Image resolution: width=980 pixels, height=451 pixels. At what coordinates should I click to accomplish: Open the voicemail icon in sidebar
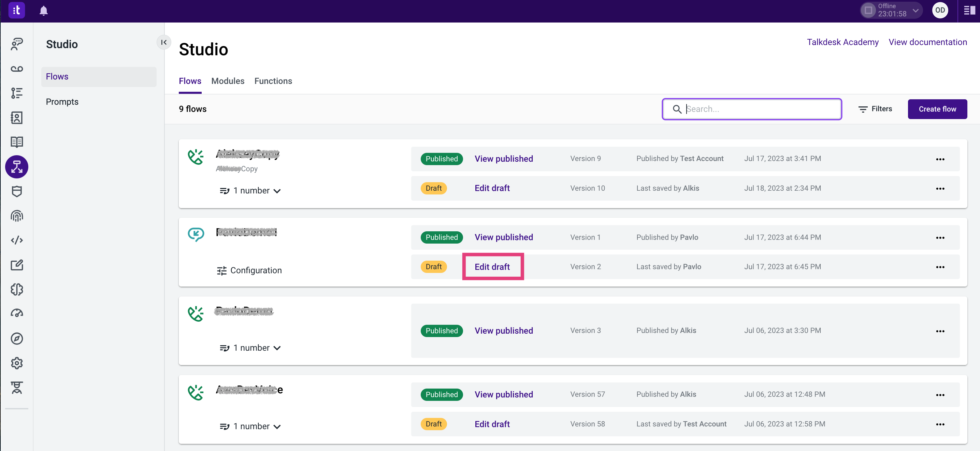click(x=17, y=69)
